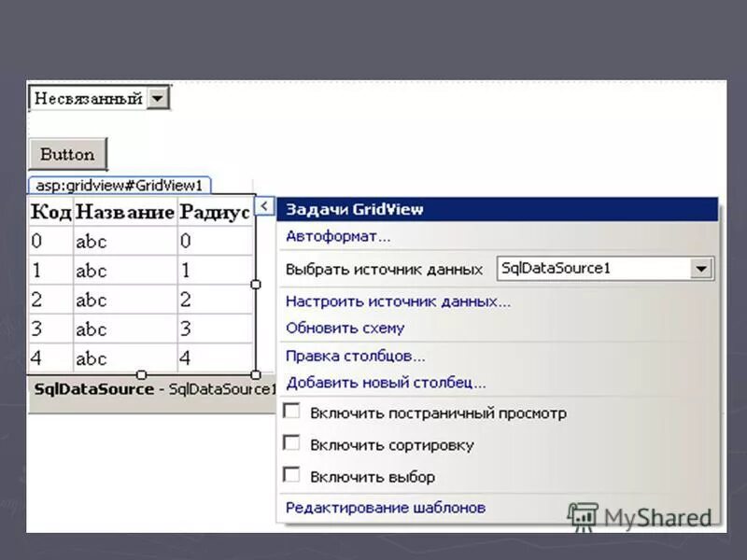The image size is (747, 560).
Task: Enable Включить сортировку checkbox
Action: point(291,443)
